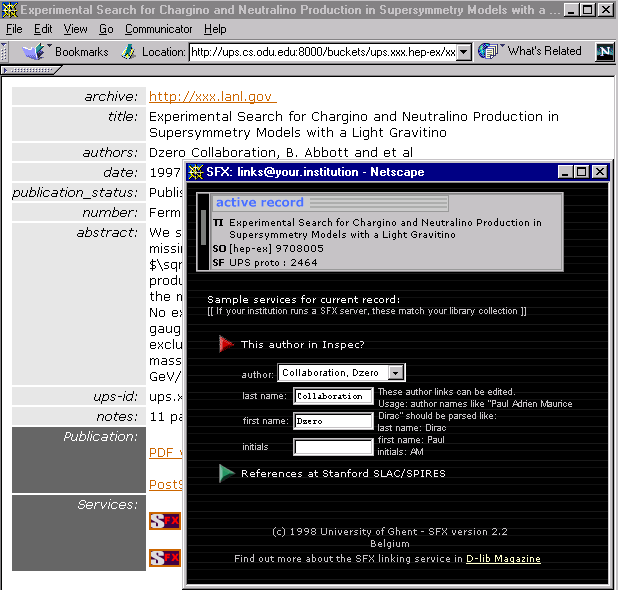Click the main Netscape window title icon
Image resolution: width=618 pixels, height=590 pixels.
[9, 10]
